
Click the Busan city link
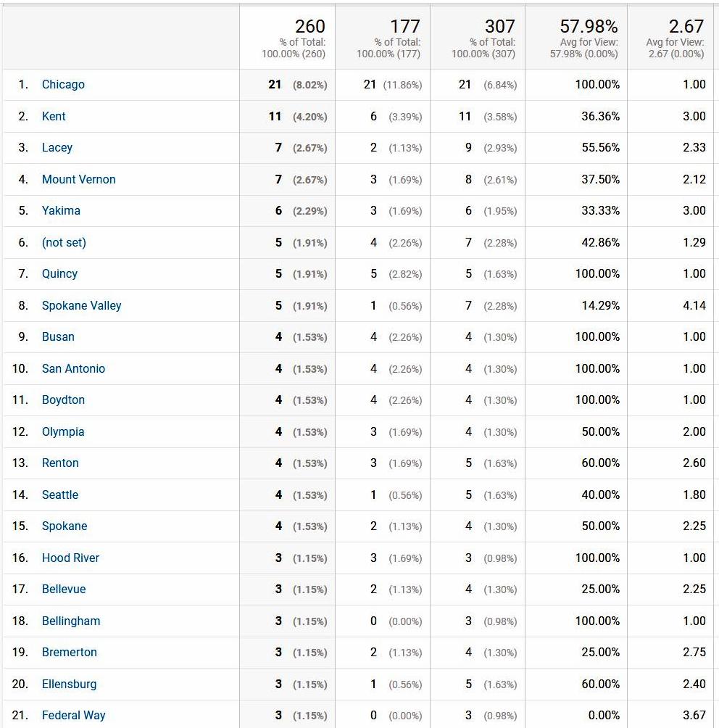pyautogui.click(x=58, y=337)
